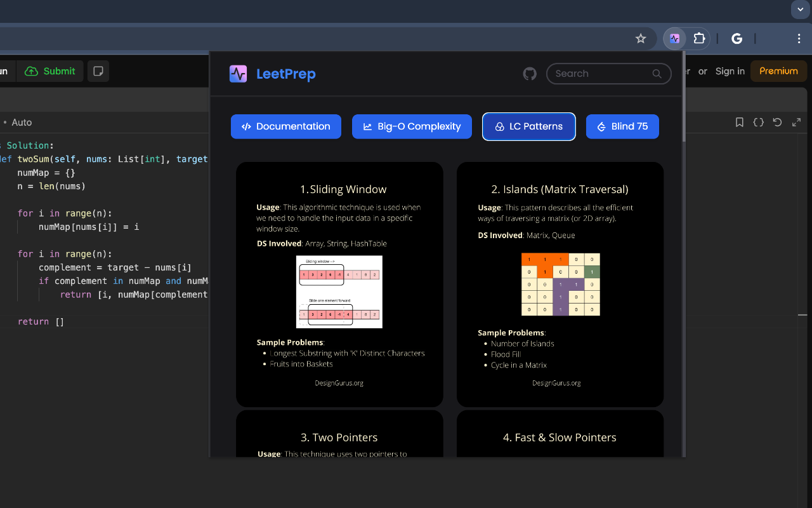Collapse the popup via the top-right chevron

point(799,10)
